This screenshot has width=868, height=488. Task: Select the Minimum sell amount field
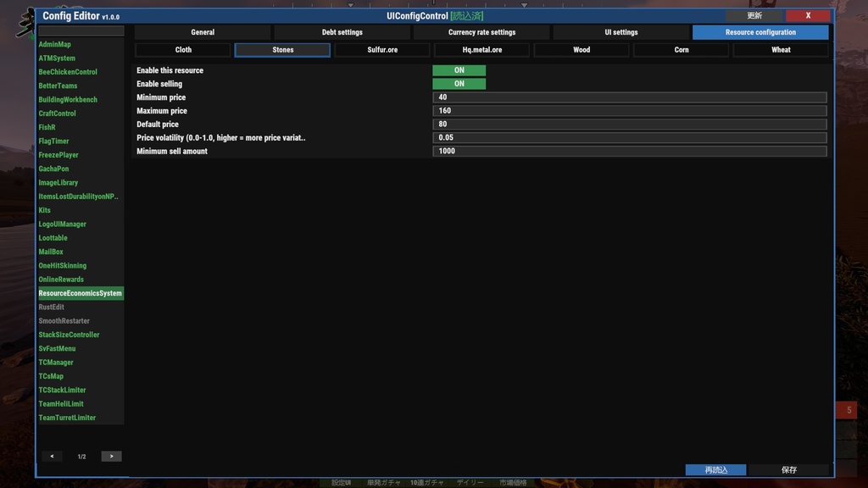[627, 151]
